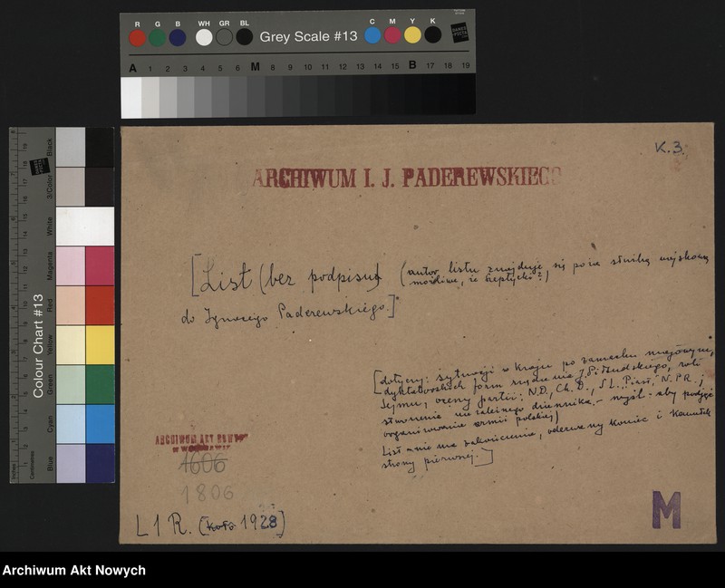Click the dark navy blue patch on Colour Chart
Viewport: 725px width, 588px height.
[100, 463]
